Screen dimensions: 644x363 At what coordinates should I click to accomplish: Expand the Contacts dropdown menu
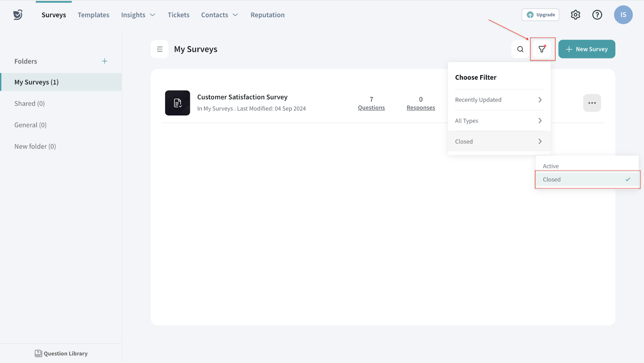[x=219, y=15]
